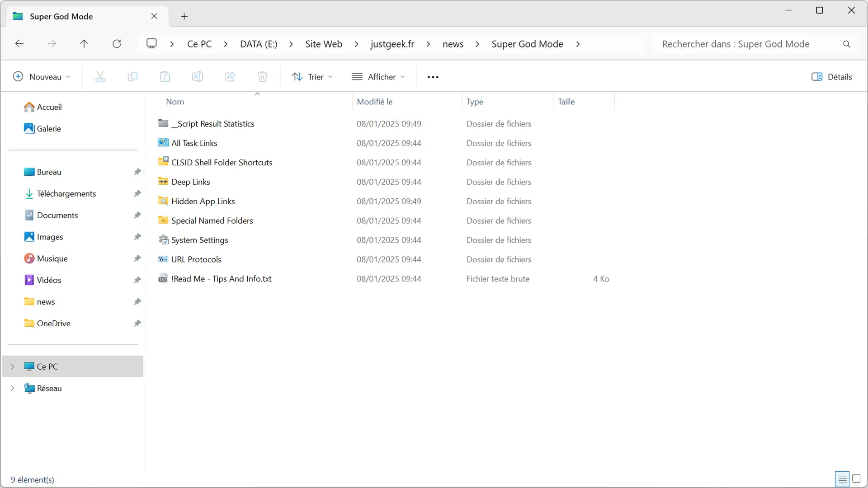Open the Nouveau dropdown menu
The image size is (868, 488).
click(42, 77)
